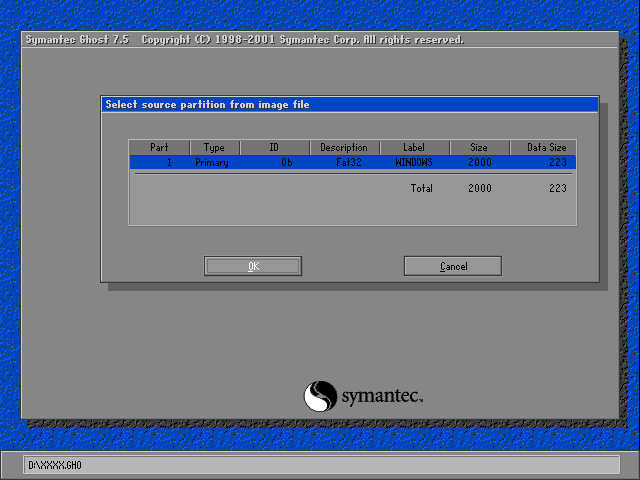640x480 pixels.
Task: Click the Select source partition dialog title
Action: [207, 104]
